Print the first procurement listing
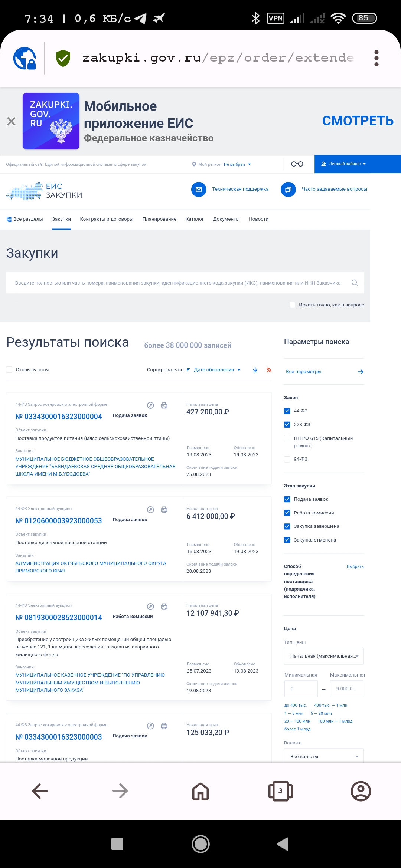The width and height of the screenshot is (401, 868). (x=164, y=405)
